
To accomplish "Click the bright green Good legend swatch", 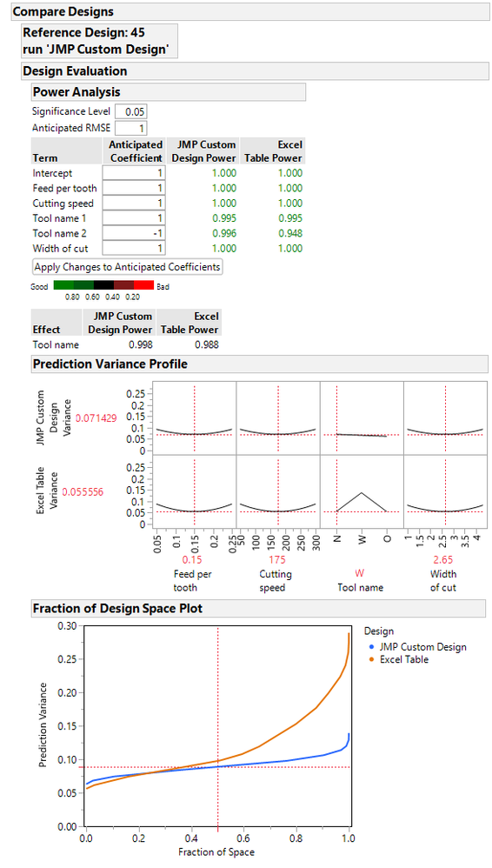I will (x=63, y=286).
